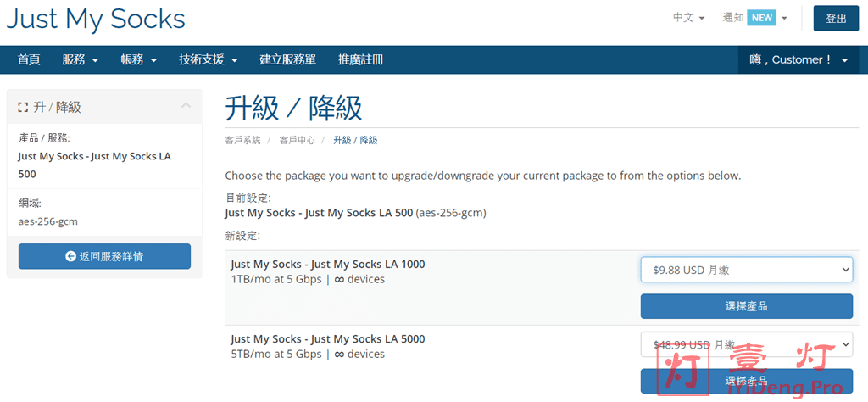
Task: Open the $9.88 USD 月繳 billing dropdown
Action: click(x=746, y=270)
